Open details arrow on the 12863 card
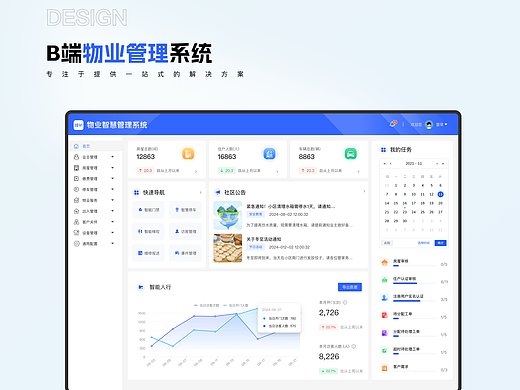This screenshot has width=520, height=390. pyautogui.click(x=196, y=171)
